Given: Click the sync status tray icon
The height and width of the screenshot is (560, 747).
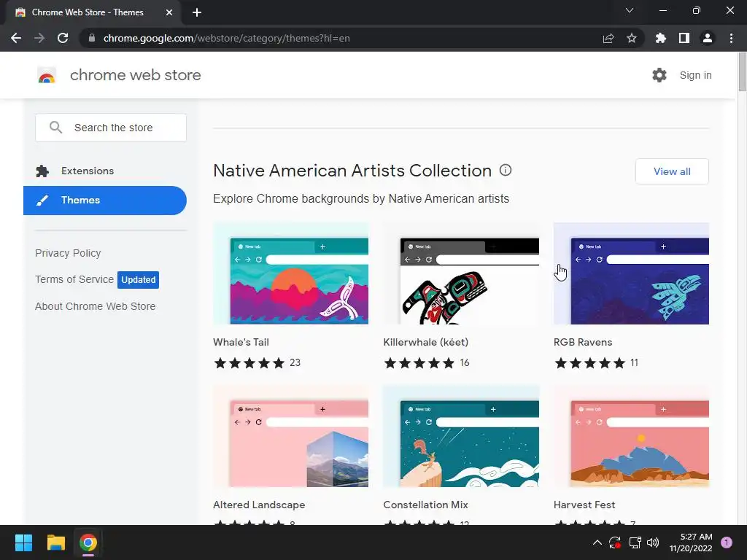Looking at the screenshot, I should click(x=615, y=542).
